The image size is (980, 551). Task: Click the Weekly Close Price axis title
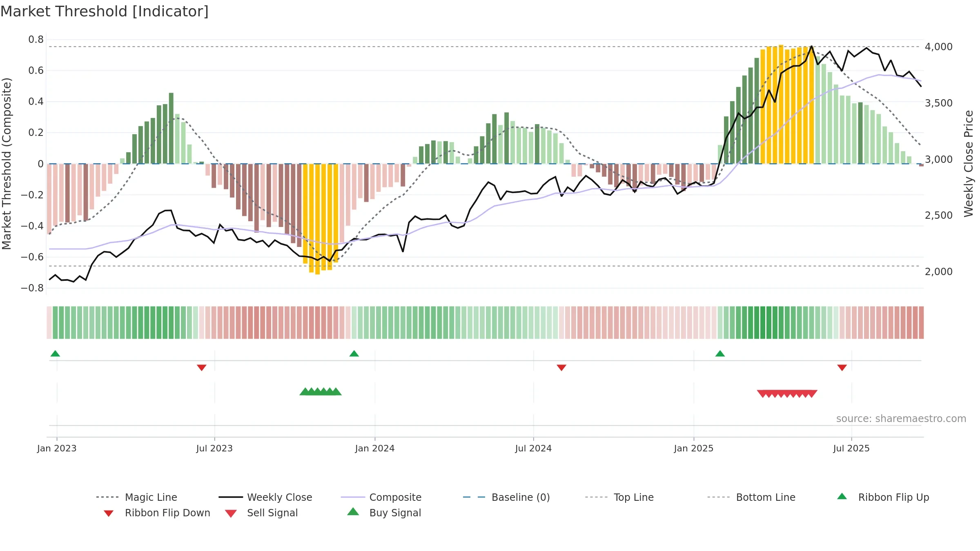(969, 164)
